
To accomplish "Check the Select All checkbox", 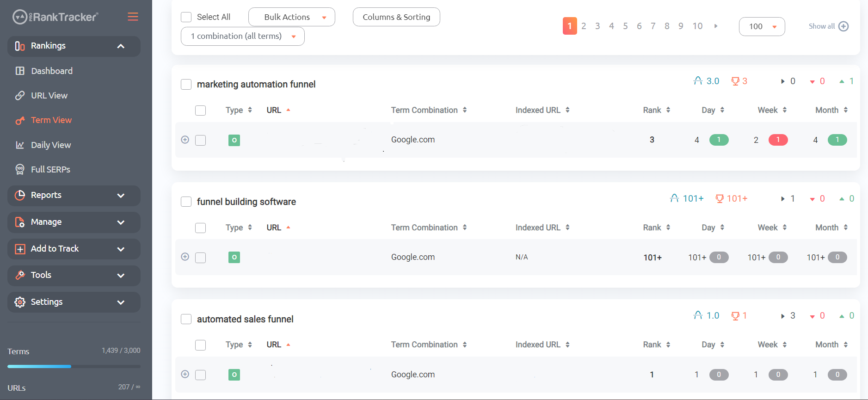I will tap(186, 17).
